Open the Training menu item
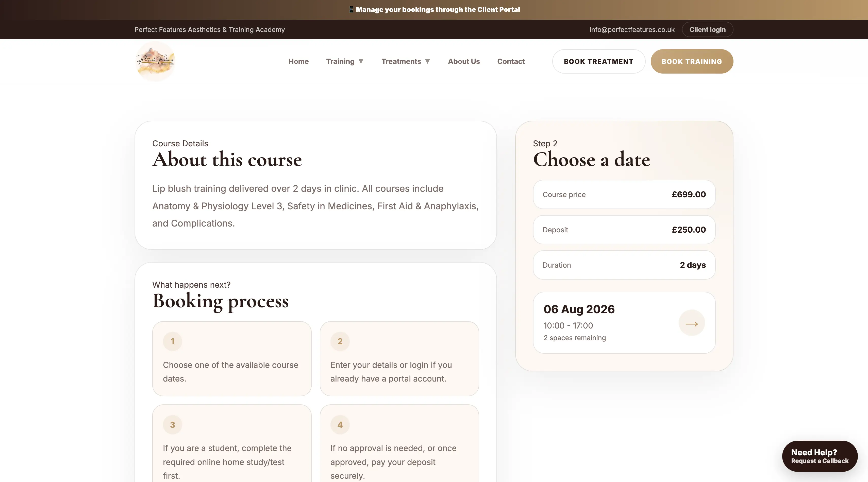The width and height of the screenshot is (868, 482). [340, 61]
